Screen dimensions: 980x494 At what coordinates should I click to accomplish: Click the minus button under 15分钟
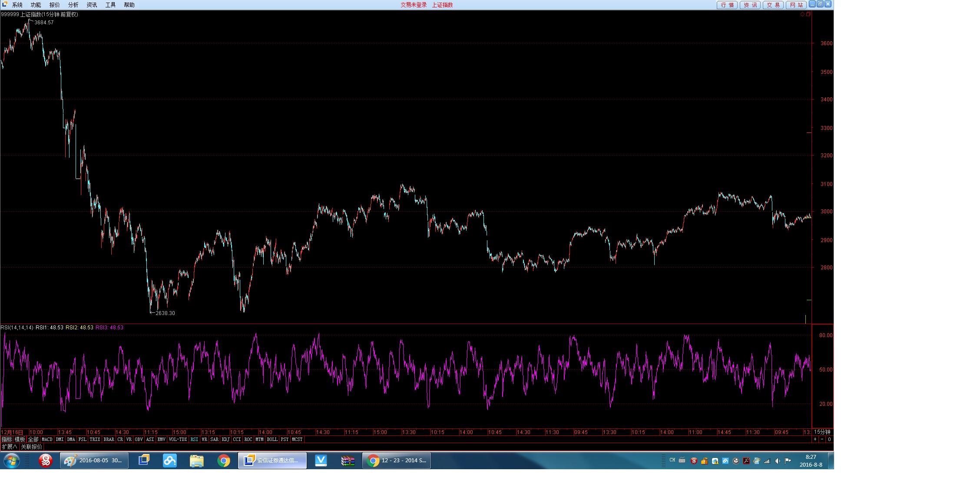(x=822, y=440)
